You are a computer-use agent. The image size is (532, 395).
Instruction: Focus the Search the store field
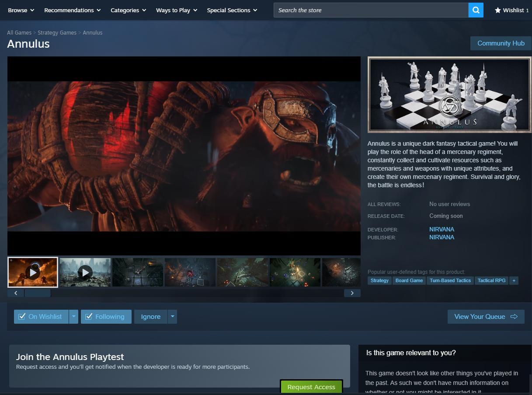pos(371,10)
